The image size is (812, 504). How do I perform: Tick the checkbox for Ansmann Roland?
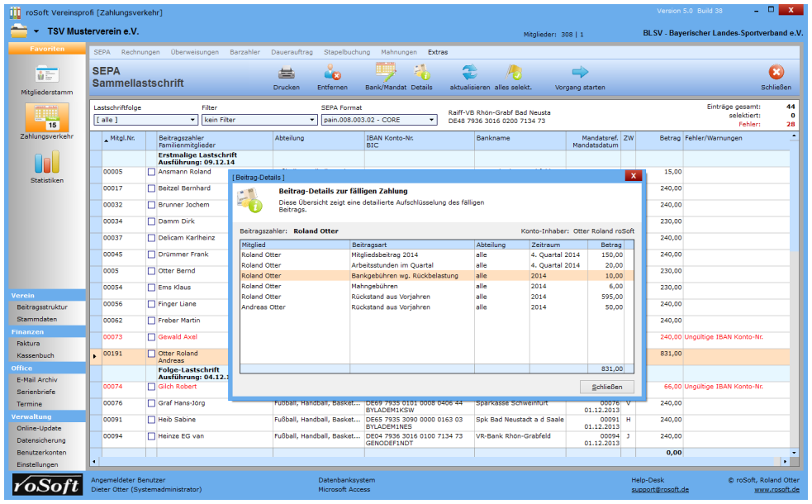click(151, 172)
